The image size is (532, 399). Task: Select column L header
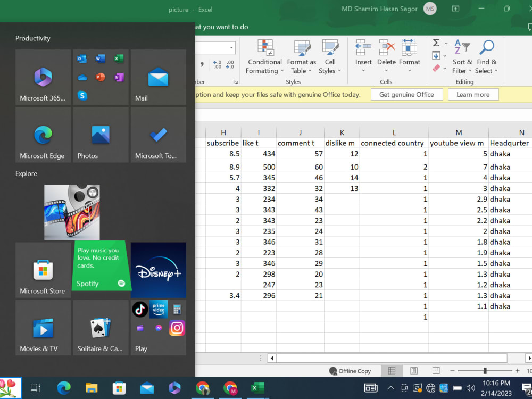(x=394, y=132)
